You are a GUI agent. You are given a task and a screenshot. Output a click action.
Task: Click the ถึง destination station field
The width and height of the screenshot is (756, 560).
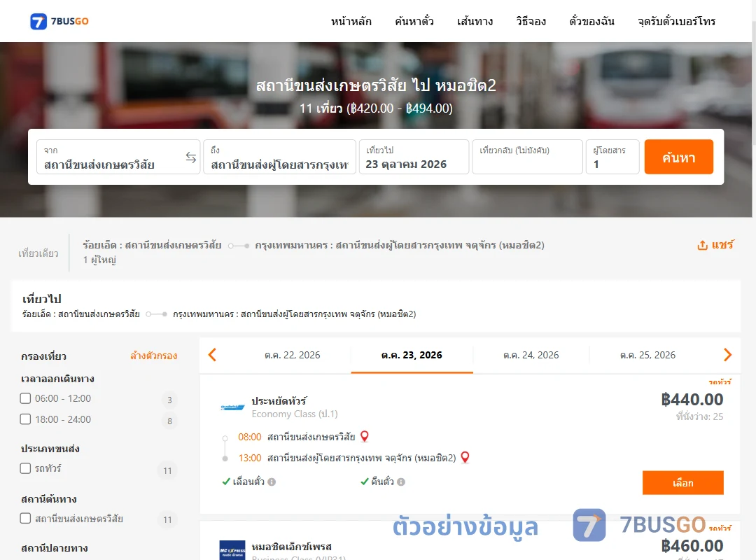279,157
